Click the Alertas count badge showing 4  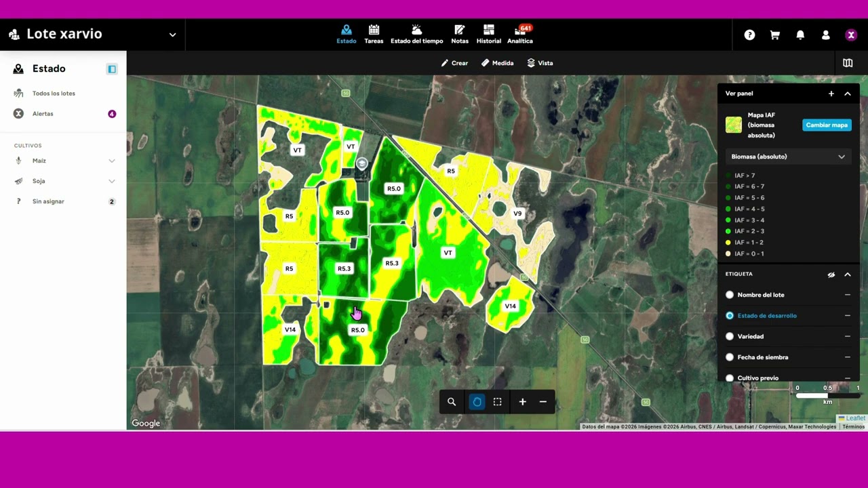pyautogui.click(x=112, y=114)
